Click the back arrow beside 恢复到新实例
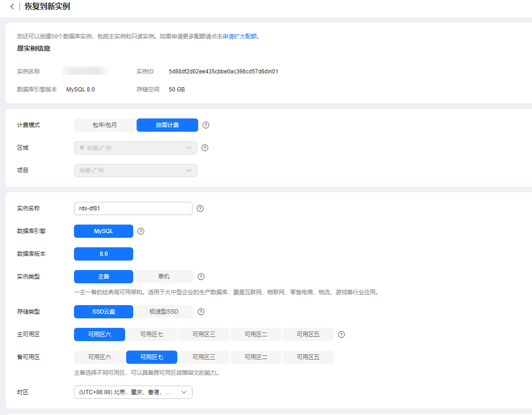This screenshot has width=532, height=415. coord(12,7)
